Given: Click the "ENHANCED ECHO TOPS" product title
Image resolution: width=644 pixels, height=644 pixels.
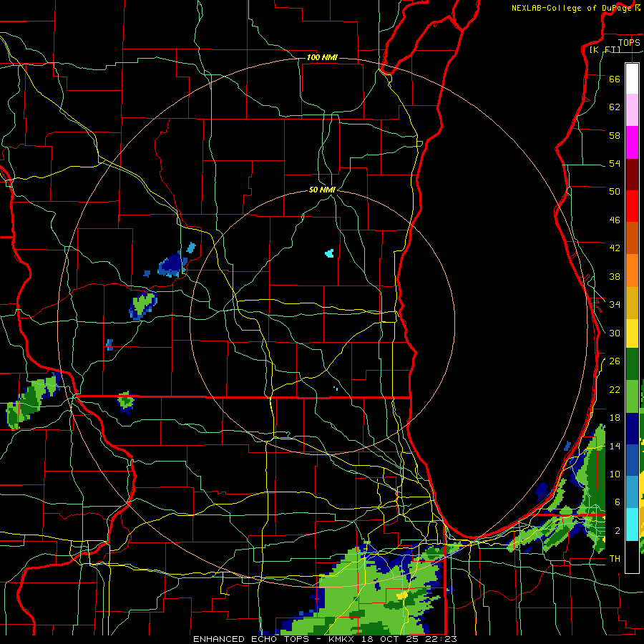Looking at the screenshot, I should click(251, 639).
